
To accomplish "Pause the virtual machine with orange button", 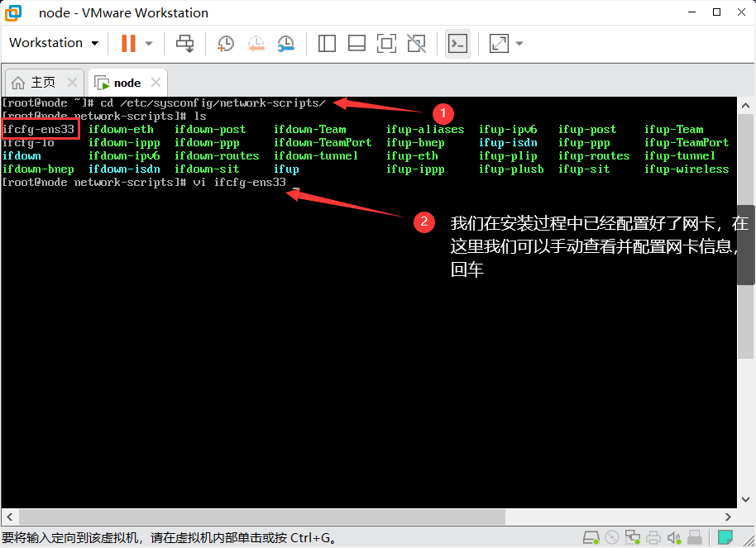I will 128,43.
